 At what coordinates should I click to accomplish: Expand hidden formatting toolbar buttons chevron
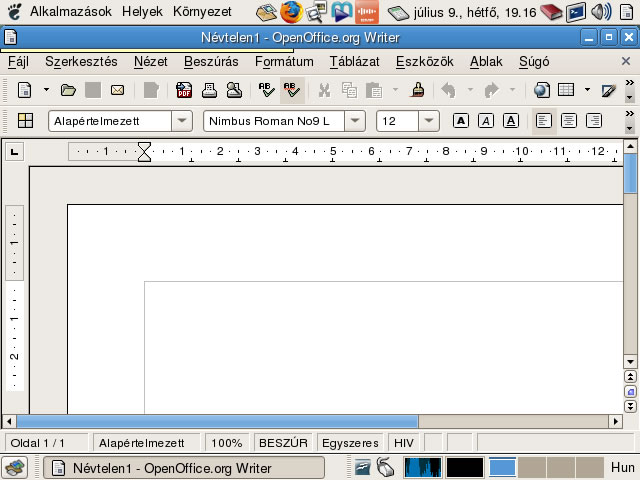(629, 114)
